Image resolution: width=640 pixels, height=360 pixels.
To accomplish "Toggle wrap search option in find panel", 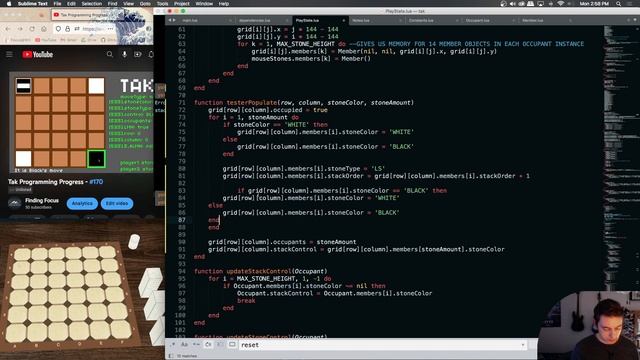I will pyautogui.click(x=208, y=344).
